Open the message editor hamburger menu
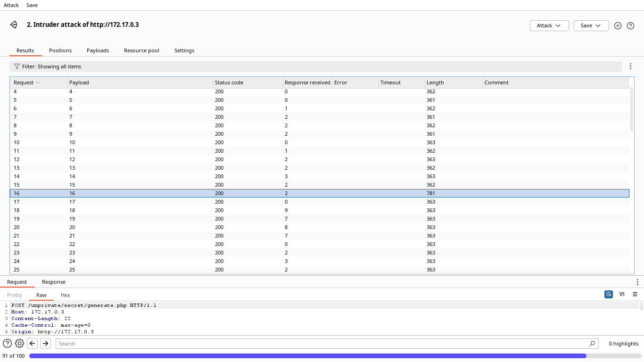 click(635, 294)
